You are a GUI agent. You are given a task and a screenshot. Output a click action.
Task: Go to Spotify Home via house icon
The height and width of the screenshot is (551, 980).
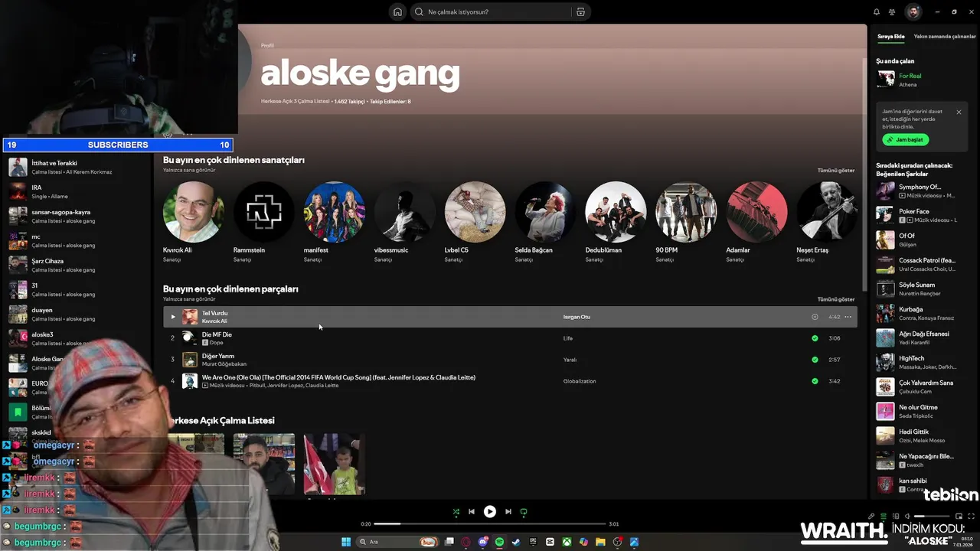coord(397,11)
